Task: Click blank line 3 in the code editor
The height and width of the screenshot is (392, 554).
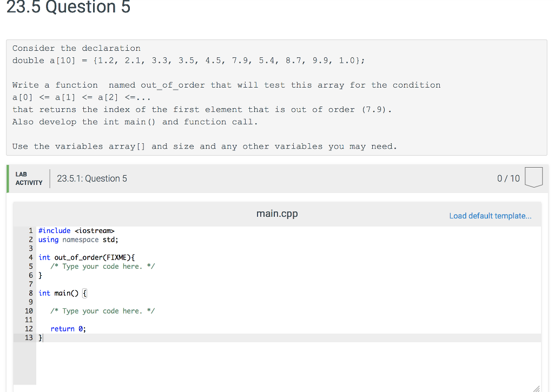Action: pos(288,249)
